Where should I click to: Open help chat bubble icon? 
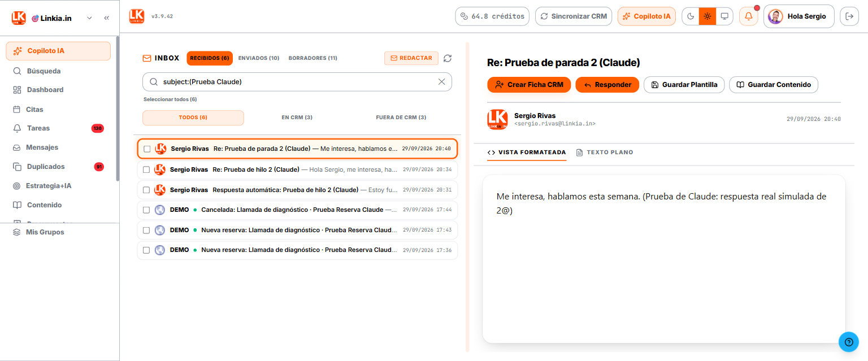coord(849,341)
